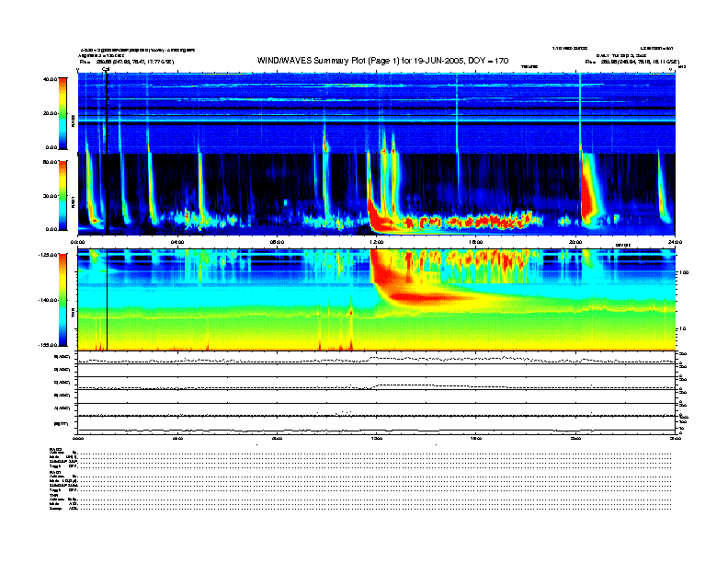Click the vertical RAD1 axis label
Screen dimensions: 728x563
pyautogui.click(x=73, y=201)
